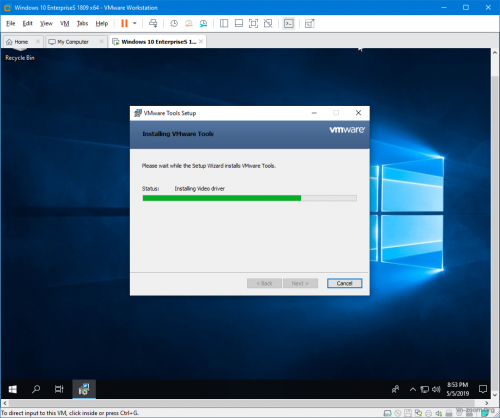Open the Windows Start button in guest

tap(13, 389)
